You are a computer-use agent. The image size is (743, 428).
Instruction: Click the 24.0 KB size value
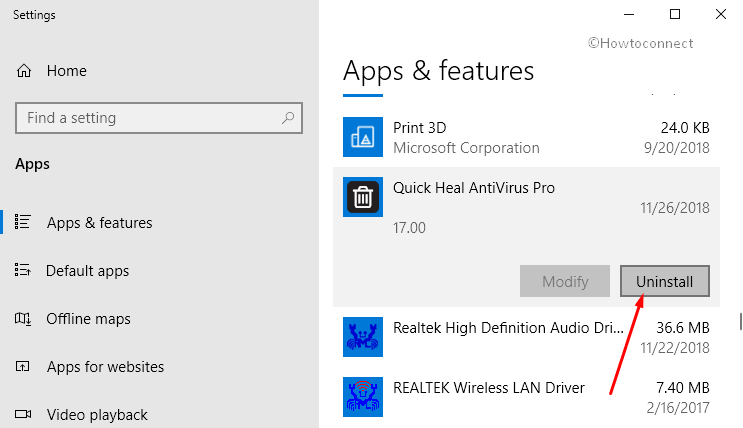(x=685, y=127)
